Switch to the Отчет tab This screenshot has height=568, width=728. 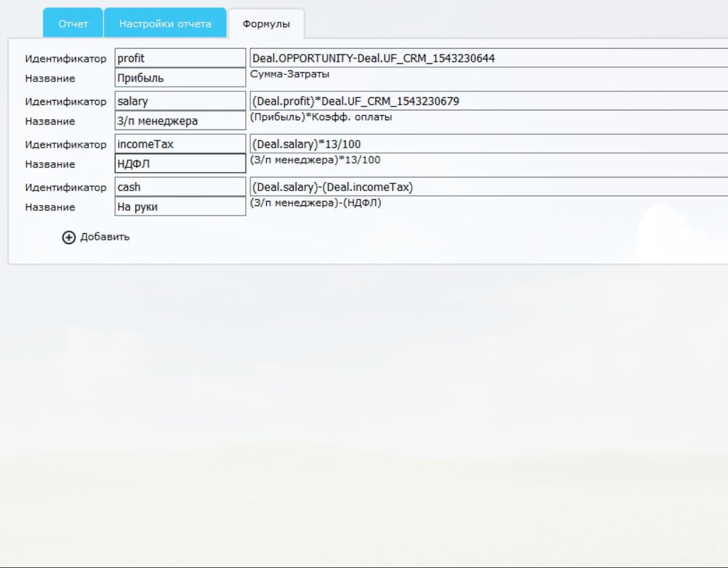[x=73, y=23]
